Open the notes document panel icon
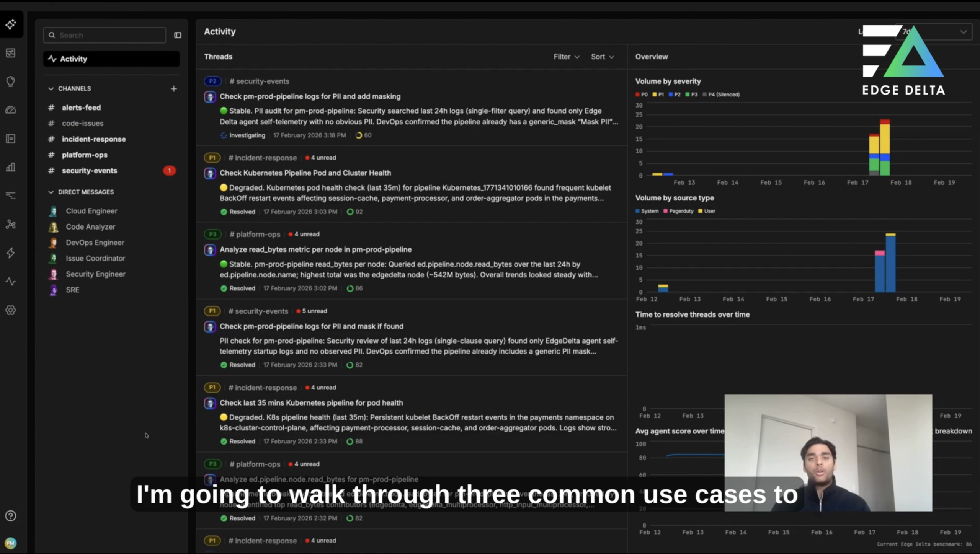The height and width of the screenshot is (554, 980). (x=11, y=138)
